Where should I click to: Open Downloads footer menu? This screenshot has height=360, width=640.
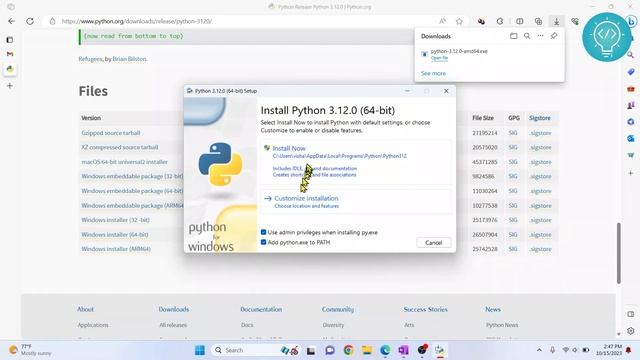coord(174,309)
